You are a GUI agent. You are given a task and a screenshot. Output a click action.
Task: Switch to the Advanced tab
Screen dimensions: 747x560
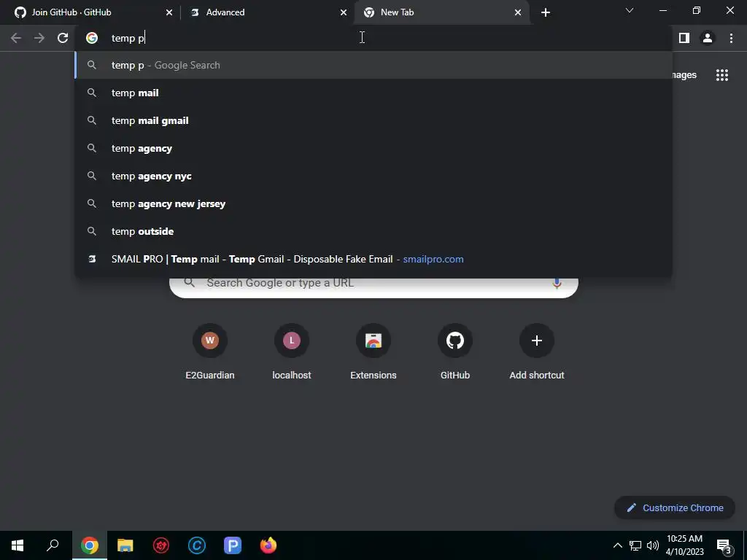click(x=267, y=12)
